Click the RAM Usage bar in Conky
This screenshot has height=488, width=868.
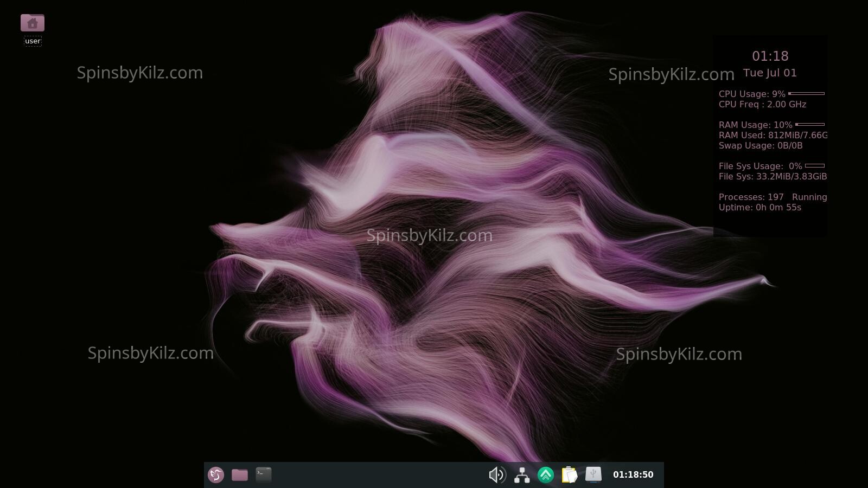(x=810, y=125)
